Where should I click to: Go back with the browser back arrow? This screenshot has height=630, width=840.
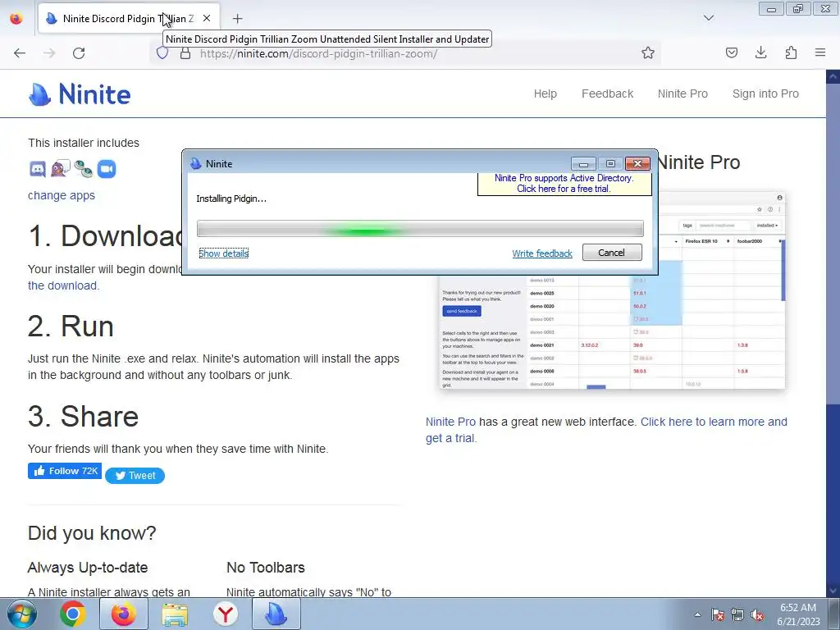pos(20,53)
